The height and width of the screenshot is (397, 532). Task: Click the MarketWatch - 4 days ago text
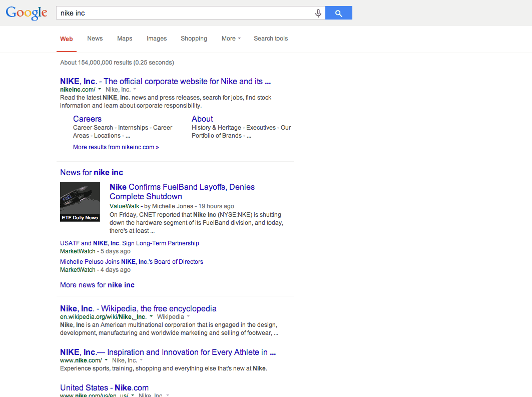click(x=95, y=270)
